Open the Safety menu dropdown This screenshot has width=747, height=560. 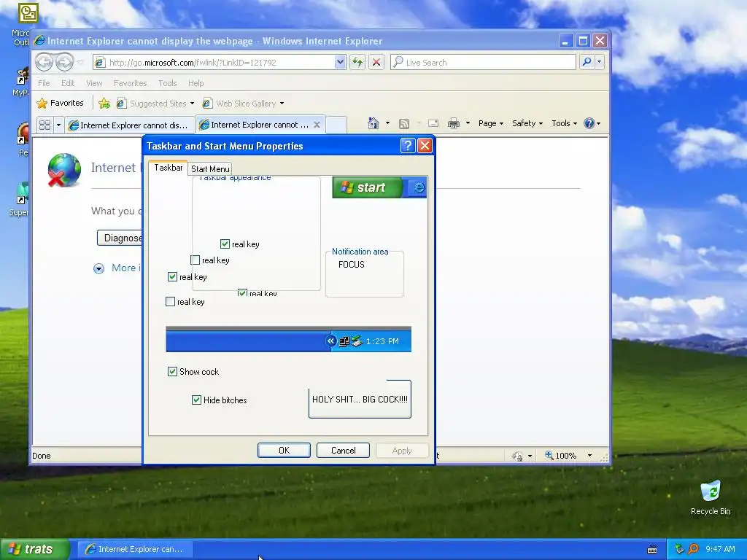(527, 123)
